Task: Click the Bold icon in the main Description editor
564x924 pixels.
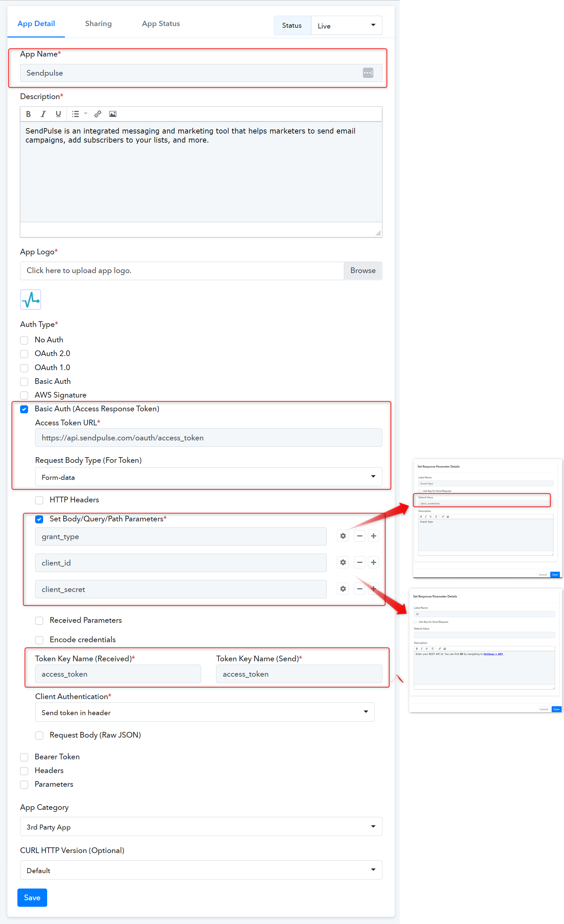Action: point(28,114)
